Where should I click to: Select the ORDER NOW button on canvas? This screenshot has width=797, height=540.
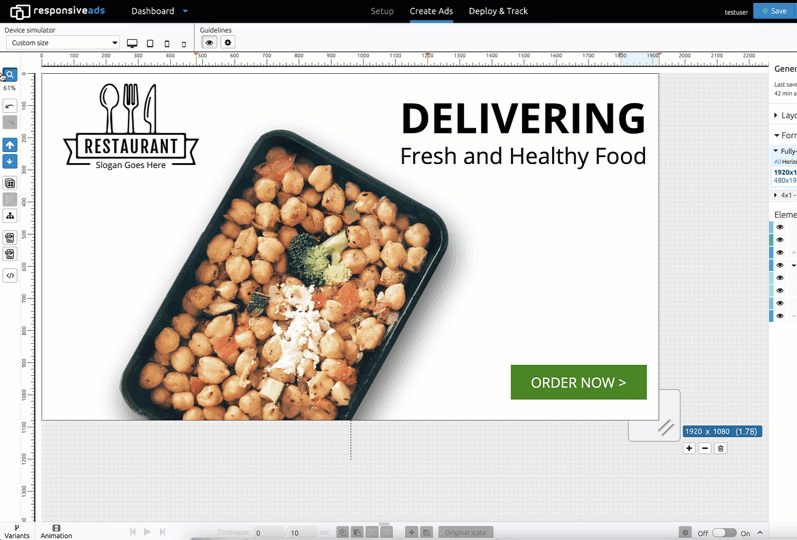(578, 382)
